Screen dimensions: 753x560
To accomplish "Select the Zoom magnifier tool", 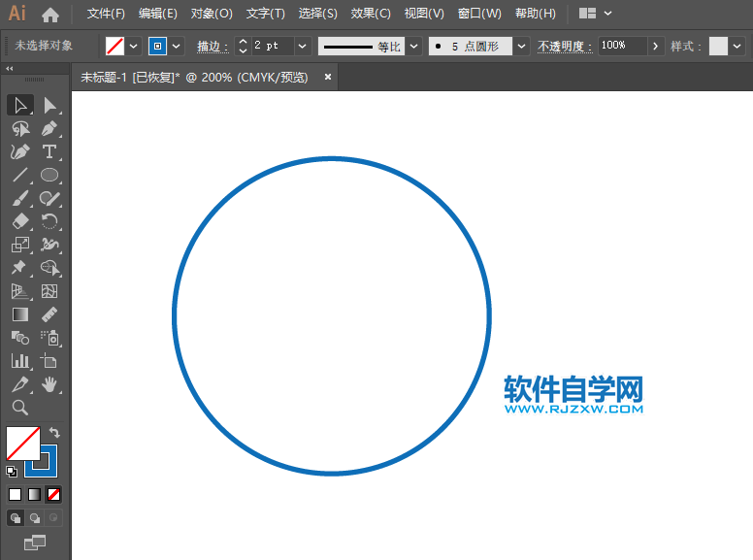I will click(x=20, y=408).
